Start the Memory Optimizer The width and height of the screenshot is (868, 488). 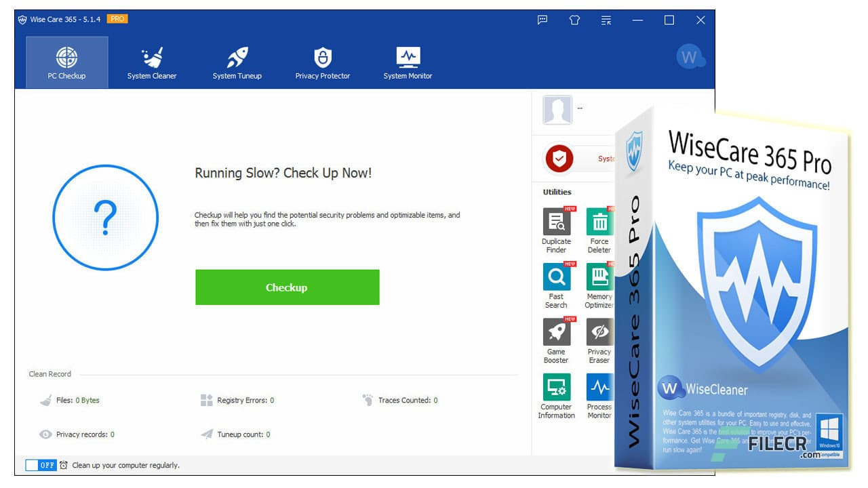pyautogui.click(x=599, y=280)
